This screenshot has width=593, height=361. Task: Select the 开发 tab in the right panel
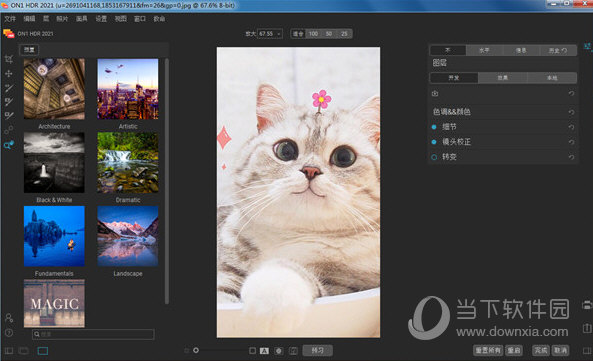pos(454,78)
